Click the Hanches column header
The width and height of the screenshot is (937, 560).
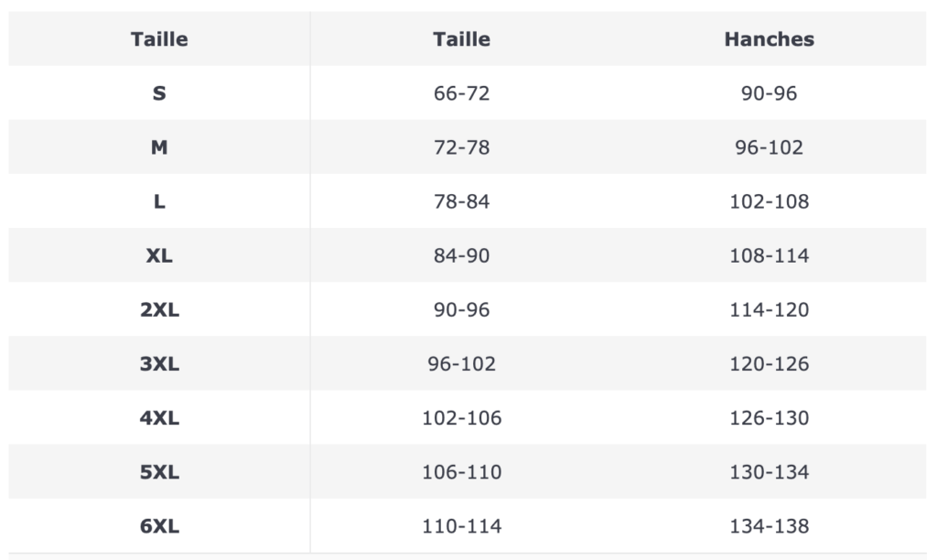click(x=769, y=39)
